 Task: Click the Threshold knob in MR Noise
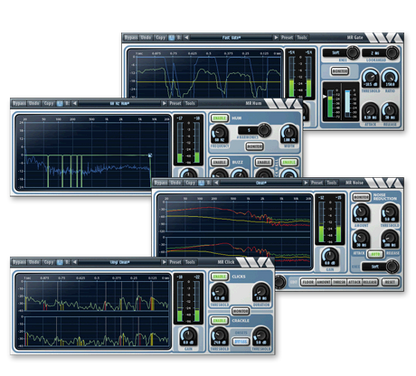pos(389,213)
